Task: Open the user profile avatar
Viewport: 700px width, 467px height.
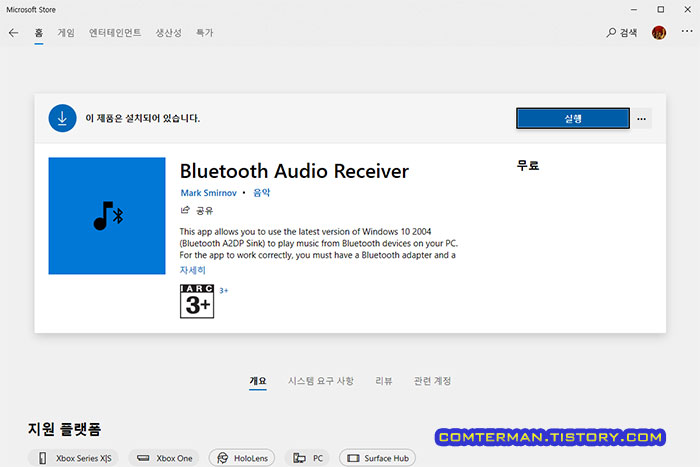Action: (658, 33)
